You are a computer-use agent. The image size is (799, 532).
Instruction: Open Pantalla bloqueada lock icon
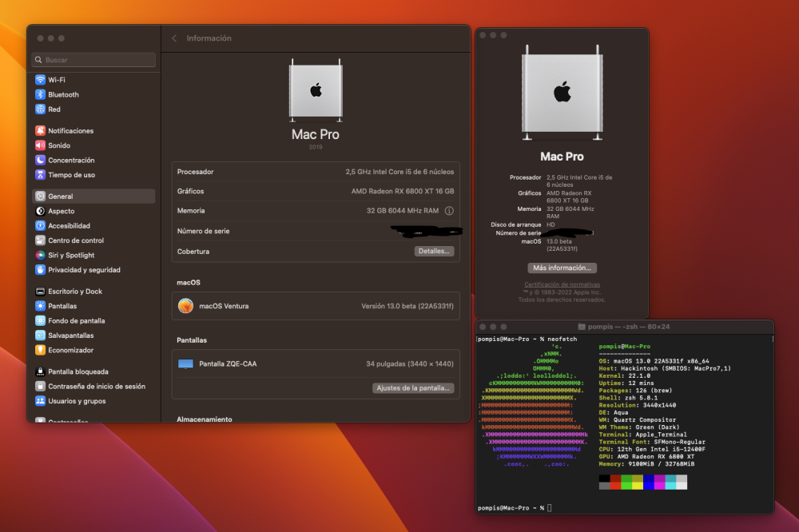(x=40, y=372)
